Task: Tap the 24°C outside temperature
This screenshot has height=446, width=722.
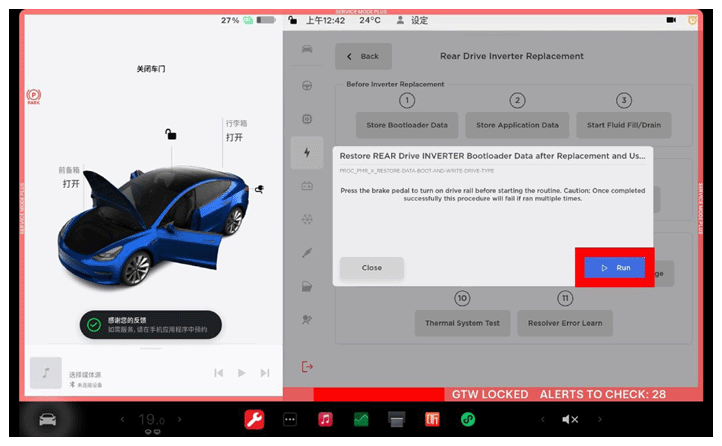Action: (370, 20)
